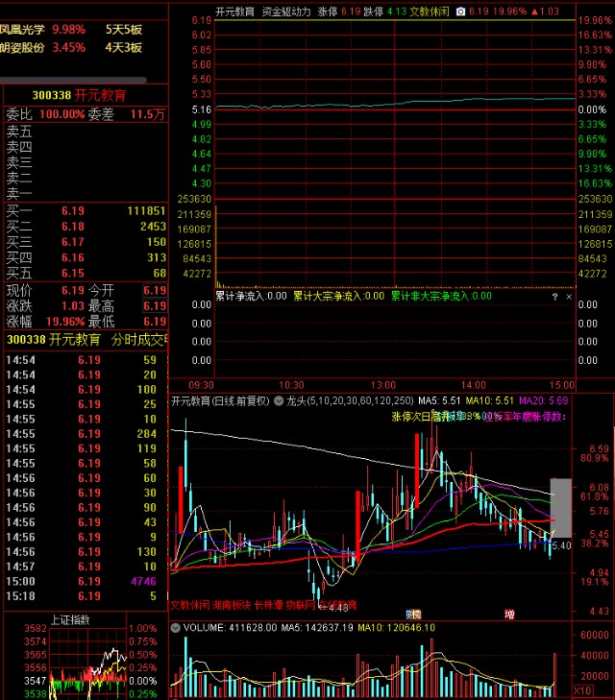615x700 pixels.
Task: Click 买三 bid row at 6.17
Action: tap(86, 242)
